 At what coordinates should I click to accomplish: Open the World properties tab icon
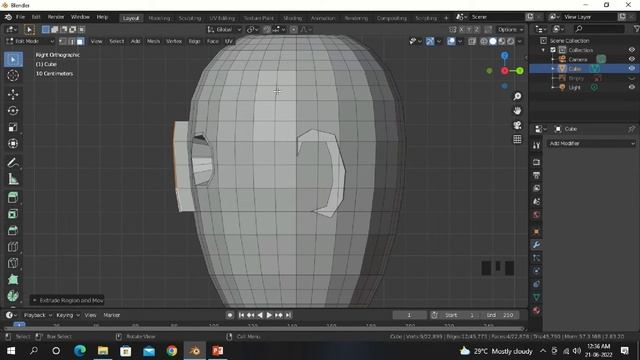click(x=536, y=215)
